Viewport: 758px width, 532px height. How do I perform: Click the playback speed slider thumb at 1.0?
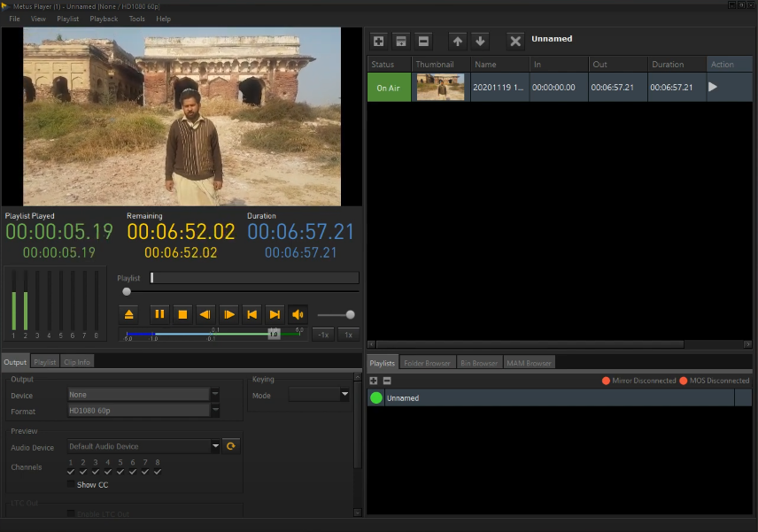[275, 334]
